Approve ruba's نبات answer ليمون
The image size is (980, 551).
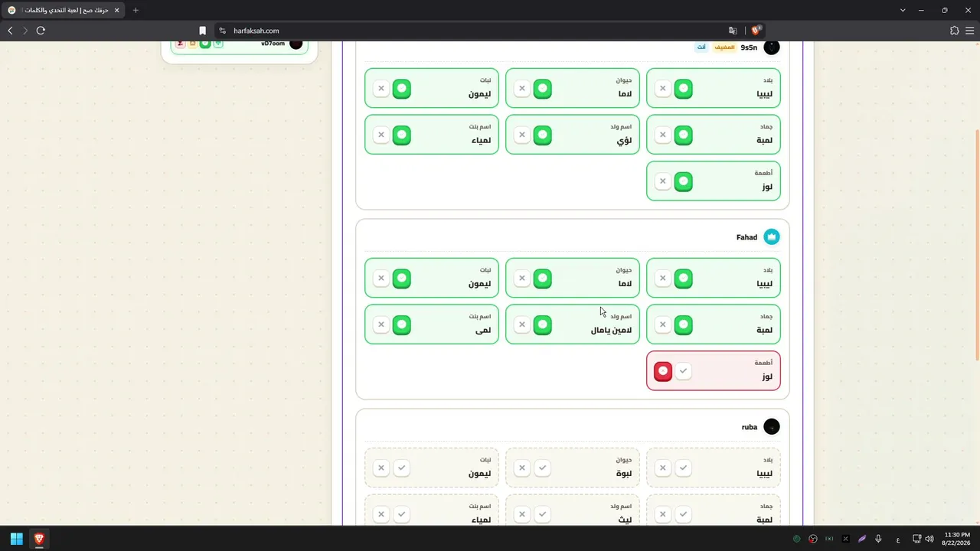(401, 468)
